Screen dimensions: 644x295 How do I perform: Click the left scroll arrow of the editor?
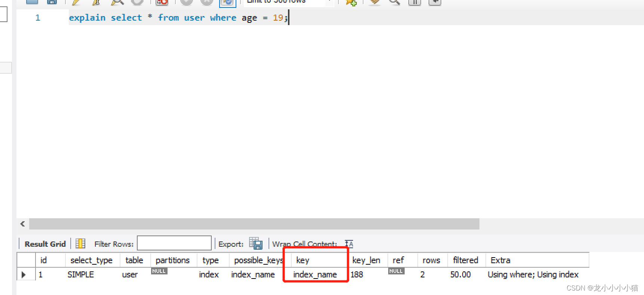[23, 224]
